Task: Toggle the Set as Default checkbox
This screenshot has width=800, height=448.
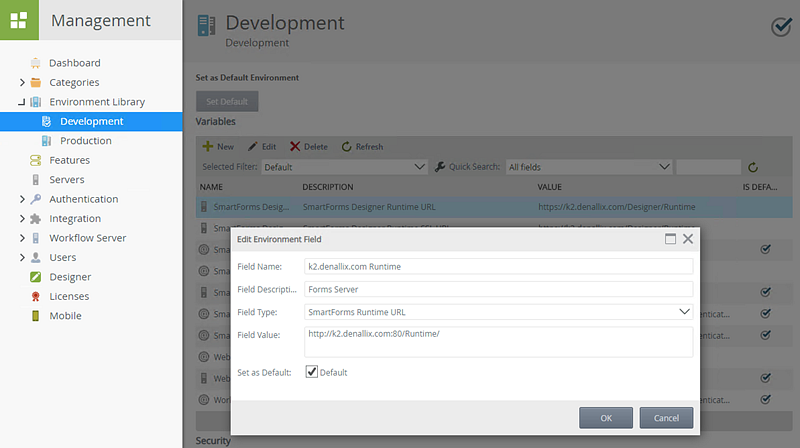Action: pos(311,372)
